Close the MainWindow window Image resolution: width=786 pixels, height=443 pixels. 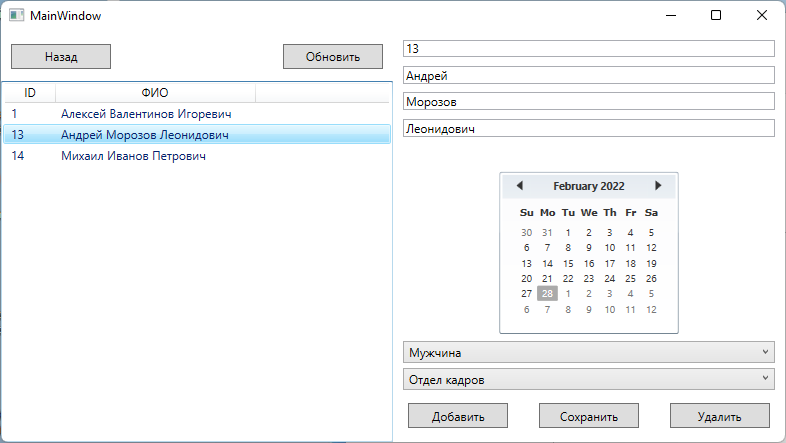762,16
